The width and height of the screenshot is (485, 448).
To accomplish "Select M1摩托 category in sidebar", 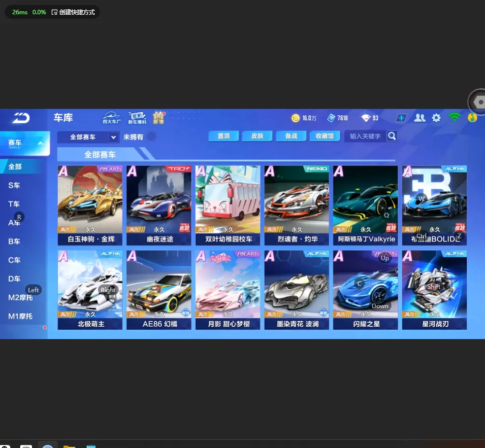I will click(x=20, y=316).
